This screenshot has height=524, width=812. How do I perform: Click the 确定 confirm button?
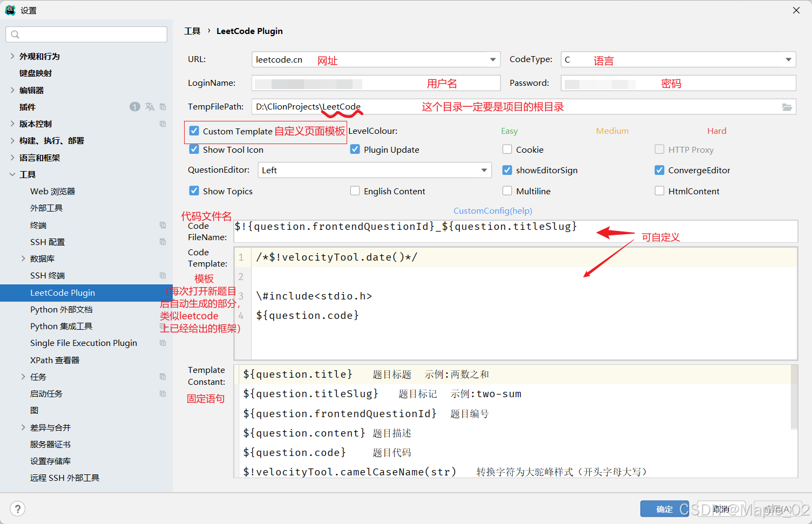click(665, 508)
